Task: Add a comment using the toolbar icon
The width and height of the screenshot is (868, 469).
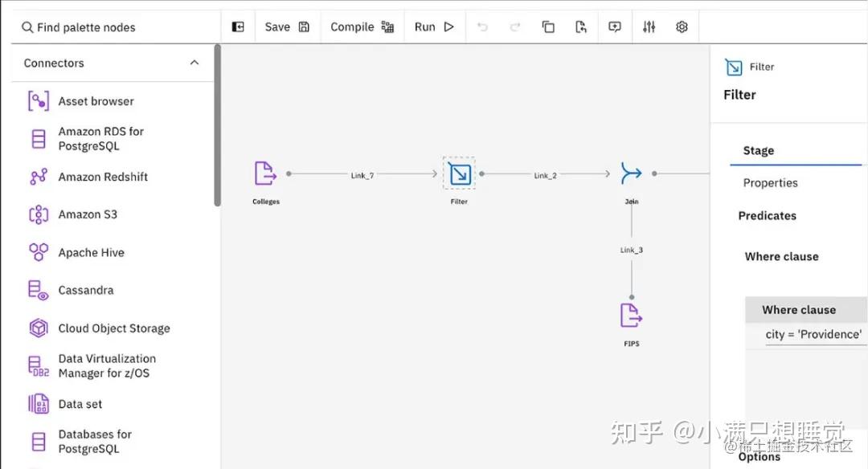Action: coord(615,27)
